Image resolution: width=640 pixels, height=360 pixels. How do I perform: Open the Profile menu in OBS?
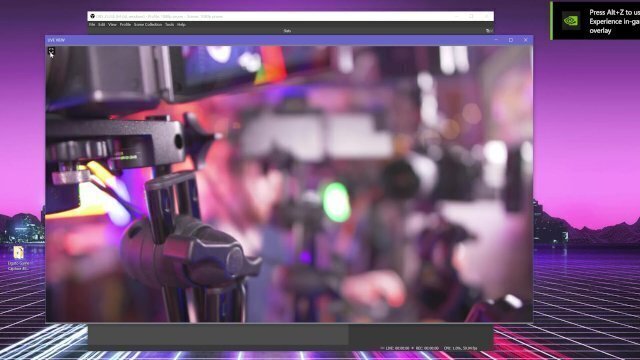pyautogui.click(x=125, y=24)
